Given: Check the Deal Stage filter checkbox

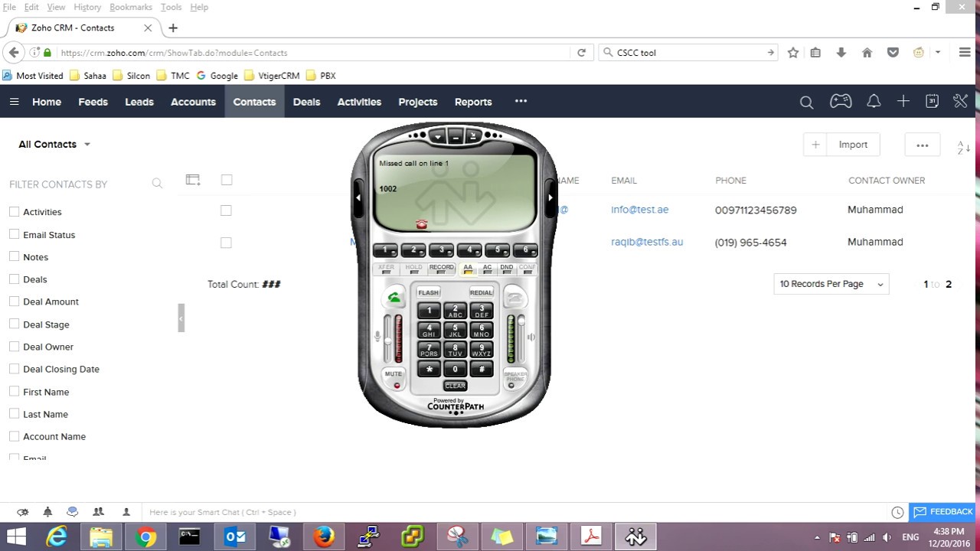Looking at the screenshot, I should point(14,324).
